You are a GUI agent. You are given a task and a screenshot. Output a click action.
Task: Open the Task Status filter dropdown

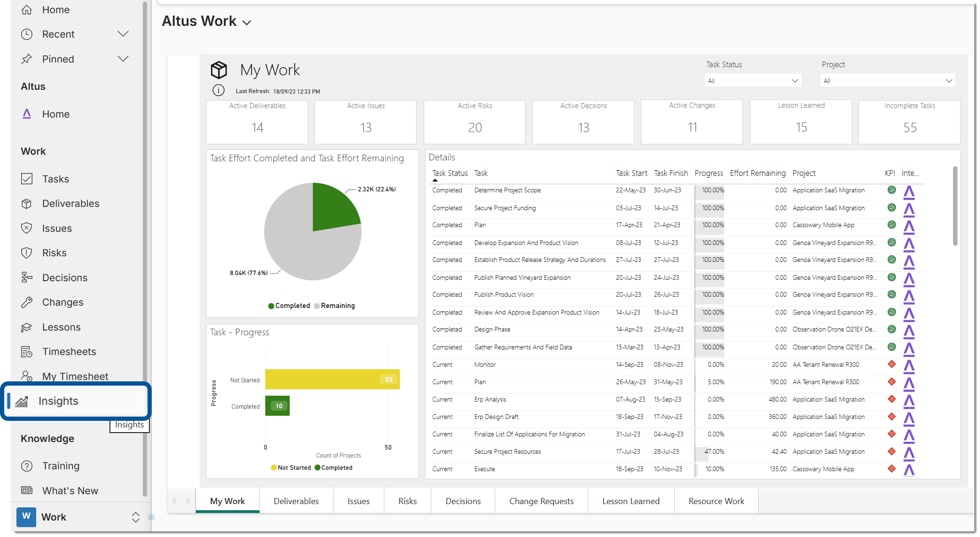tap(753, 81)
